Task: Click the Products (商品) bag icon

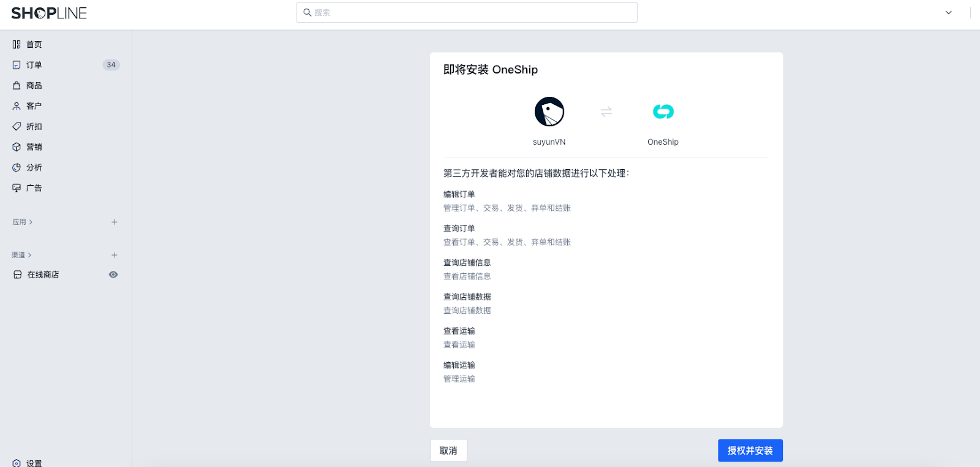Action: click(x=17, y=85)
